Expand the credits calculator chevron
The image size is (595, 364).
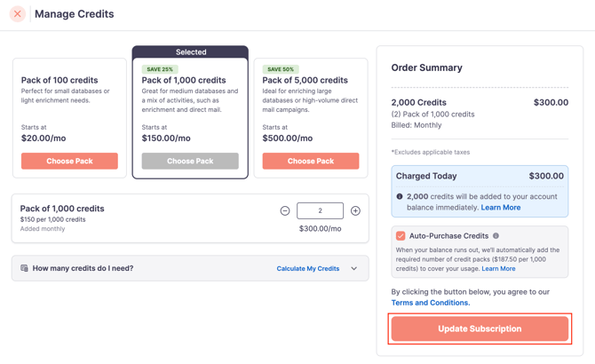click(354, 268)
